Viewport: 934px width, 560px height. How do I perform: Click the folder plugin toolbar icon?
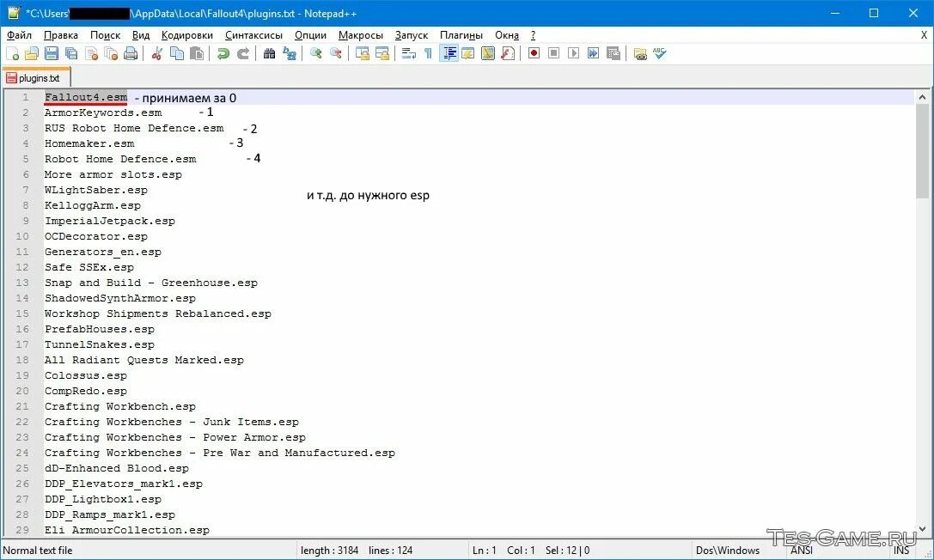[640, 53]
